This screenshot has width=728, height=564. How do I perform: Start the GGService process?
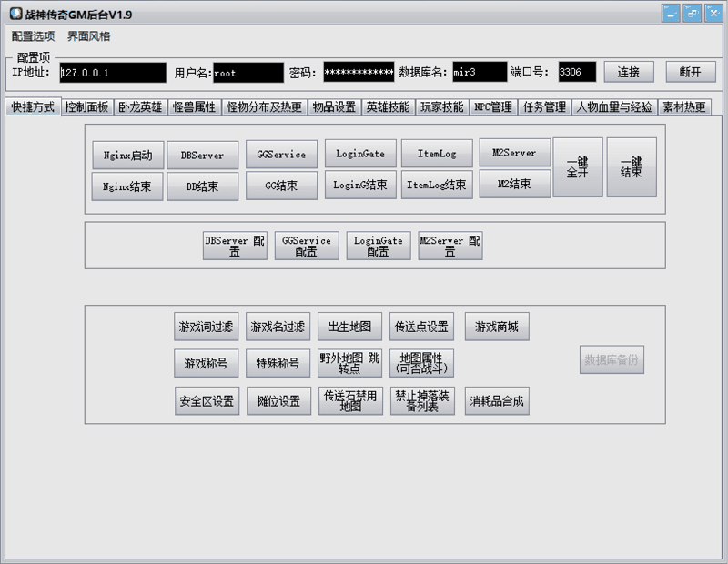[281, 154]
